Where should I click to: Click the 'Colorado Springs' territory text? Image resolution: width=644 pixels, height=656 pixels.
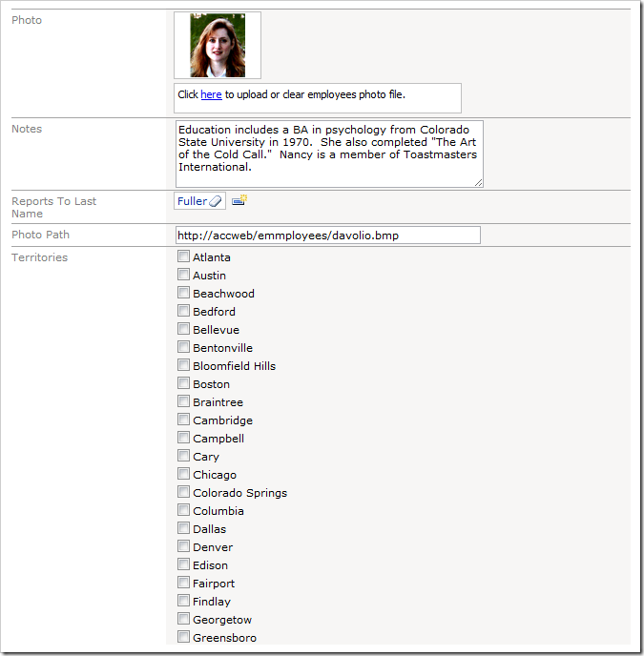[x=239, y=493]
